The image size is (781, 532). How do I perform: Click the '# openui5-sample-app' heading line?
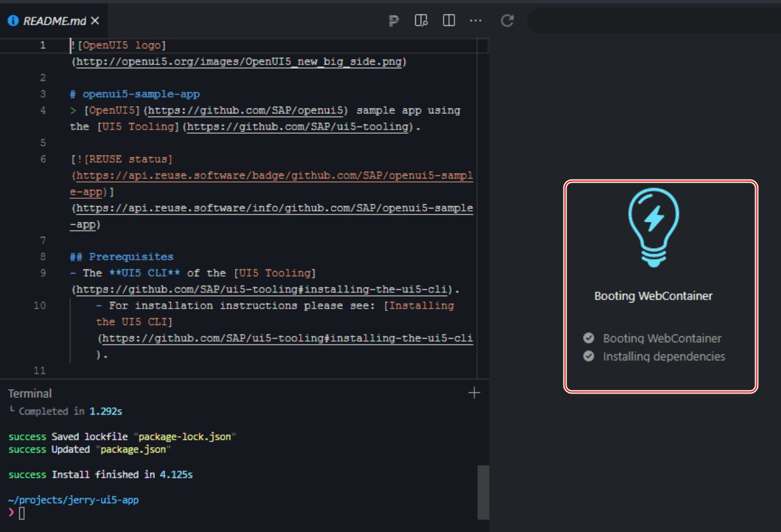click(x=135, y=94)
